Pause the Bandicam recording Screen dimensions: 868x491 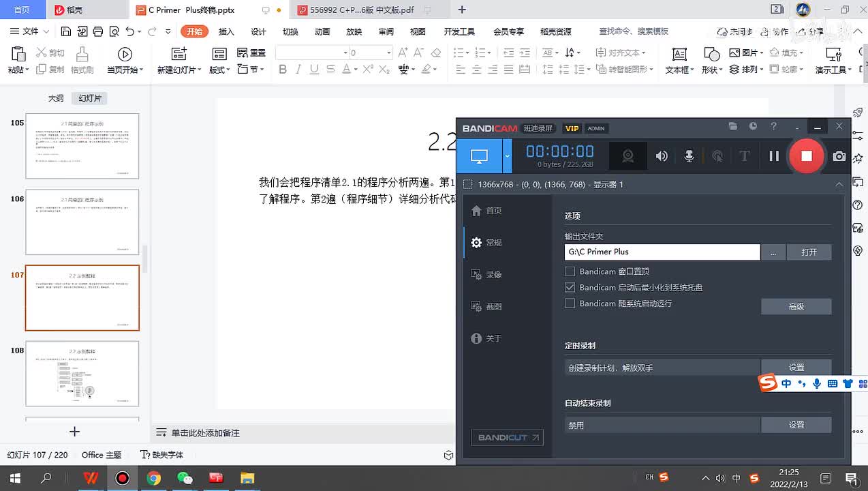pyautogui.click(x=774, y=156)
